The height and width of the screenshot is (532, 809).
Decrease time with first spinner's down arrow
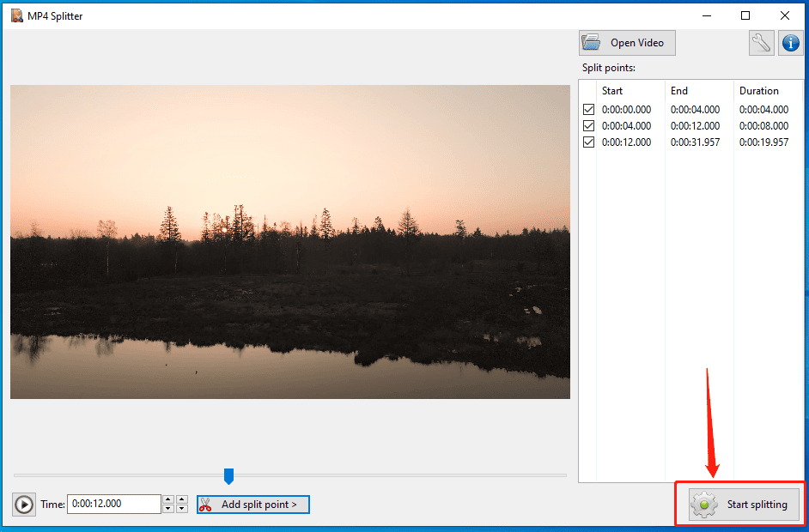click(168, 509)
